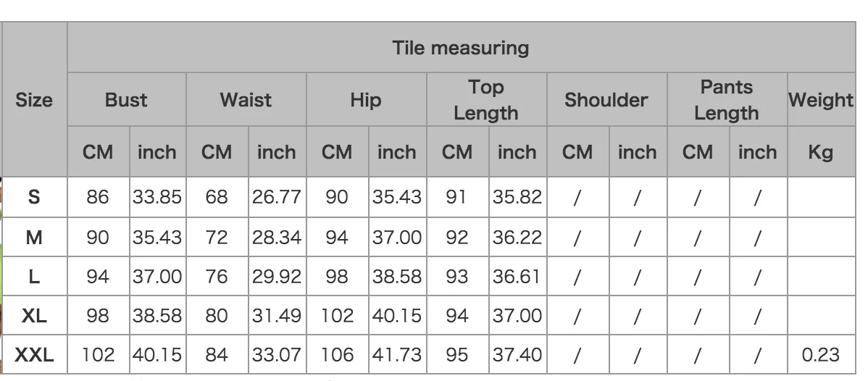Viewport: 868px width, 381px height.
Task: Click the Tile measuring header cell
Action: 461,48
